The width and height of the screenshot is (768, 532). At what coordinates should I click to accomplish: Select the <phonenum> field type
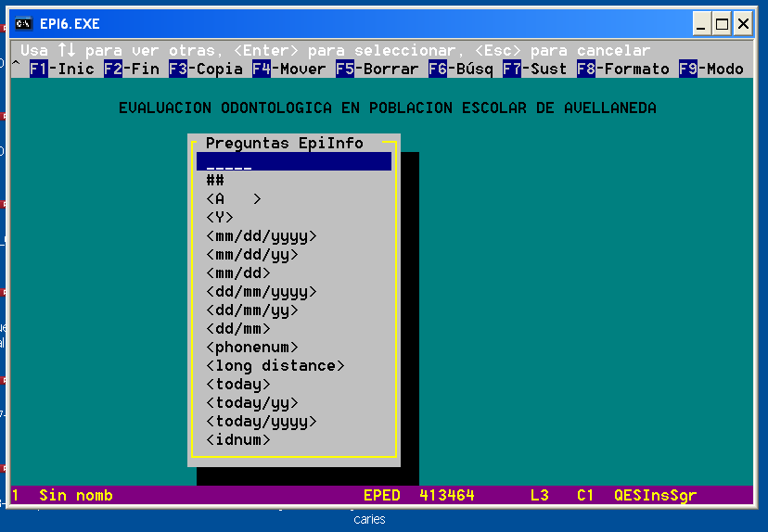(x=252, y=347)
